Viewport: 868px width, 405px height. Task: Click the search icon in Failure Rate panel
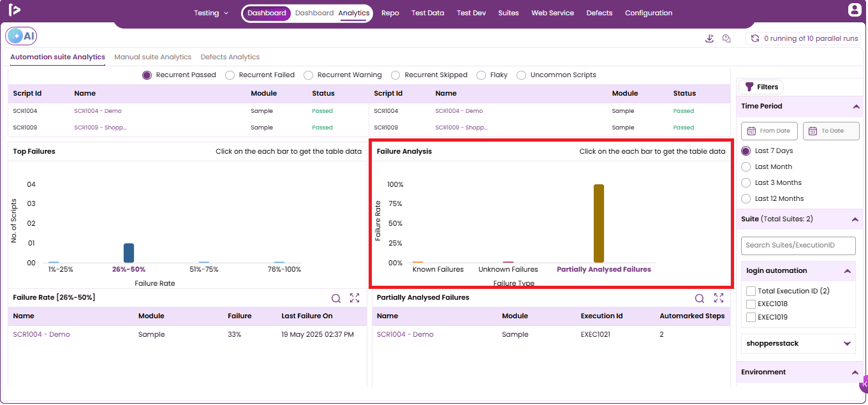(336, 298)
